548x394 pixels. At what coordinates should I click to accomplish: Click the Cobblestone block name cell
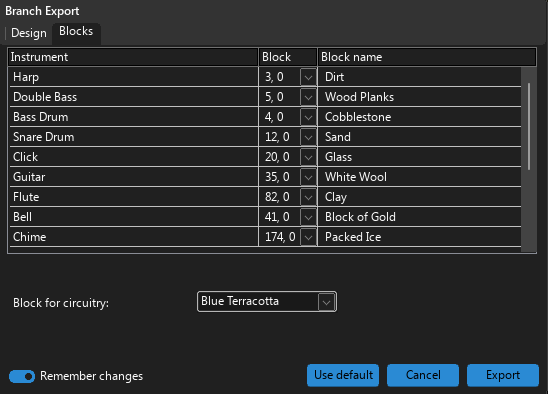419,117
